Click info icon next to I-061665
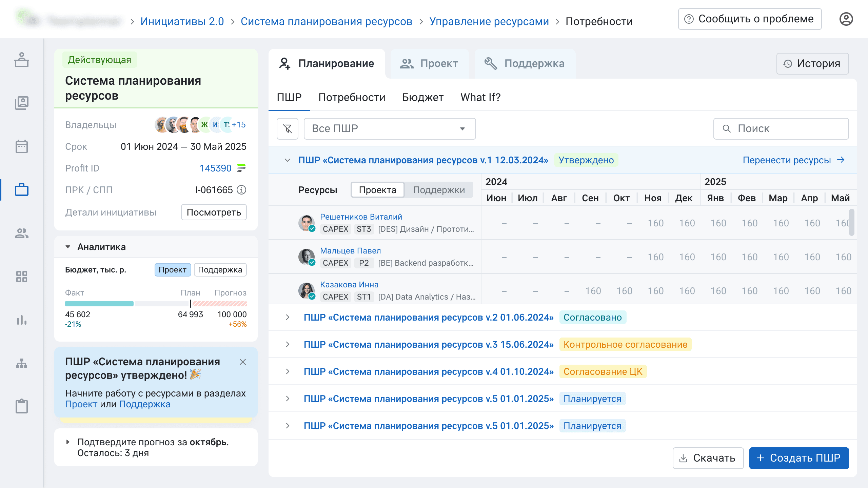 point(241,190)
